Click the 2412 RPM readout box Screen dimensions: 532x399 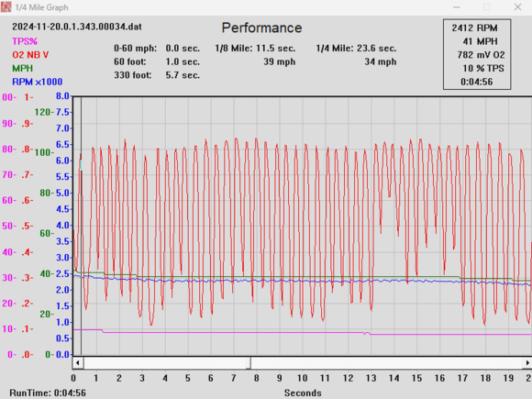click(x=477, y=54)
